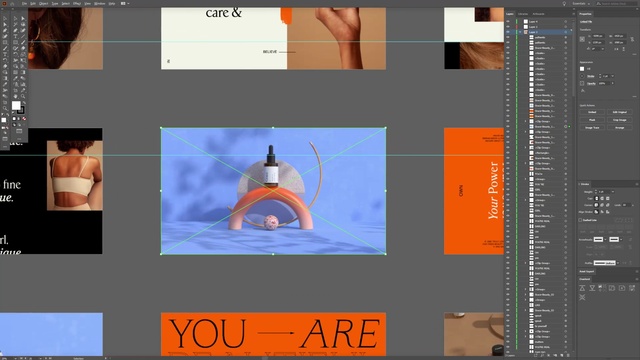Screen dimensions: 640x360
Task: Open the File menu
Action: 24,3
